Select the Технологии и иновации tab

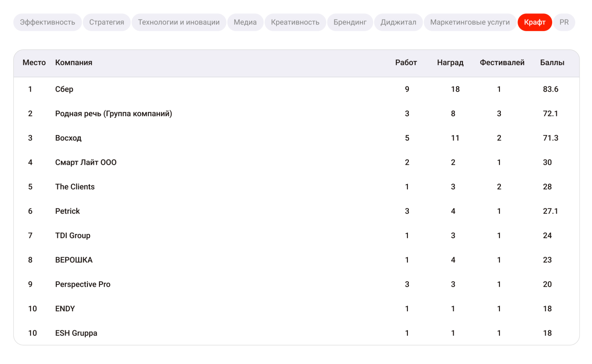tap(179, 22)
